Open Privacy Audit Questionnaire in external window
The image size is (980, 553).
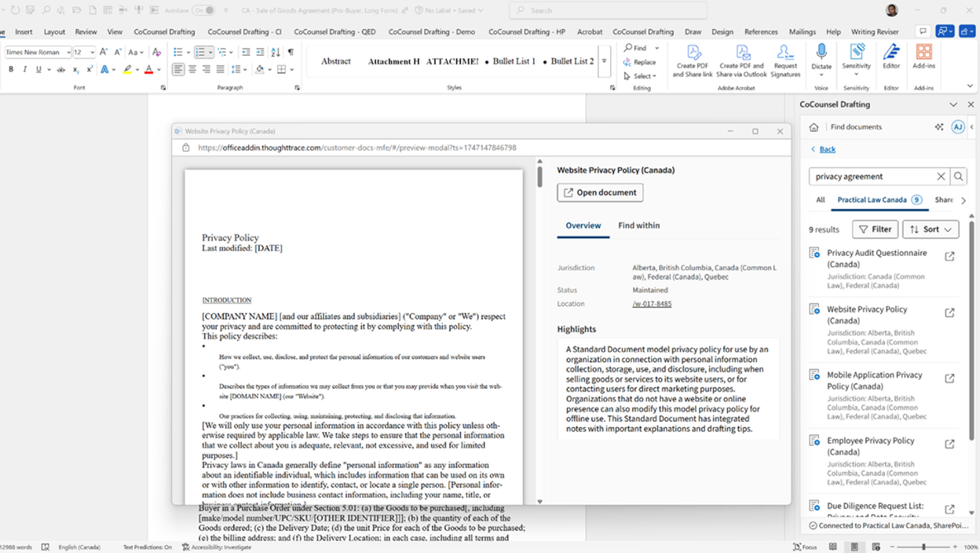[949, 257]
